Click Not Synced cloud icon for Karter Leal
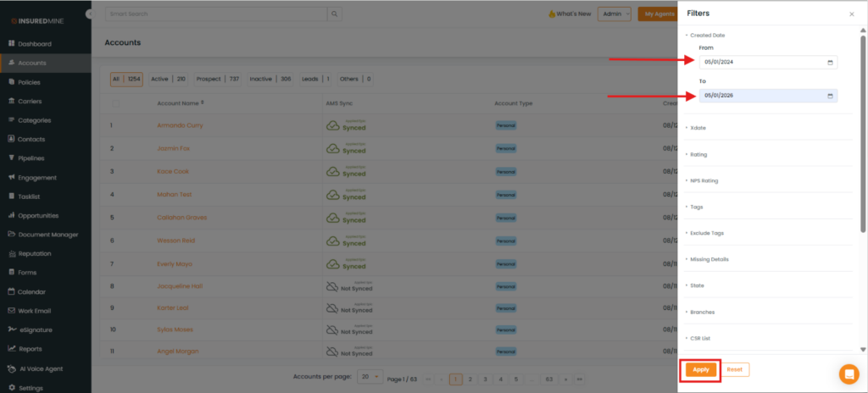Screen dimensions: 868x393 [x=332, y=307]
